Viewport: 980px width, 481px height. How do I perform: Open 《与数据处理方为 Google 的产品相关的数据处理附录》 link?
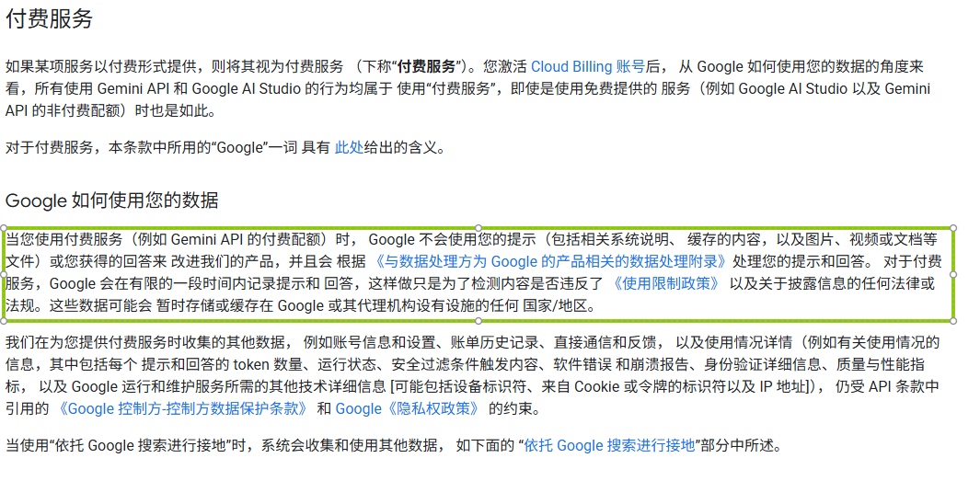pyautogui.click(x=550, y=260)
